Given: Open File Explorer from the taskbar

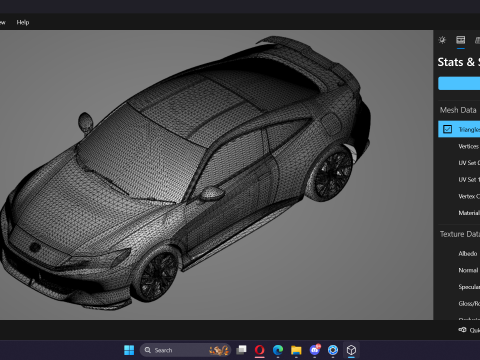Looking at the screenshot, I should coord(296,350).
